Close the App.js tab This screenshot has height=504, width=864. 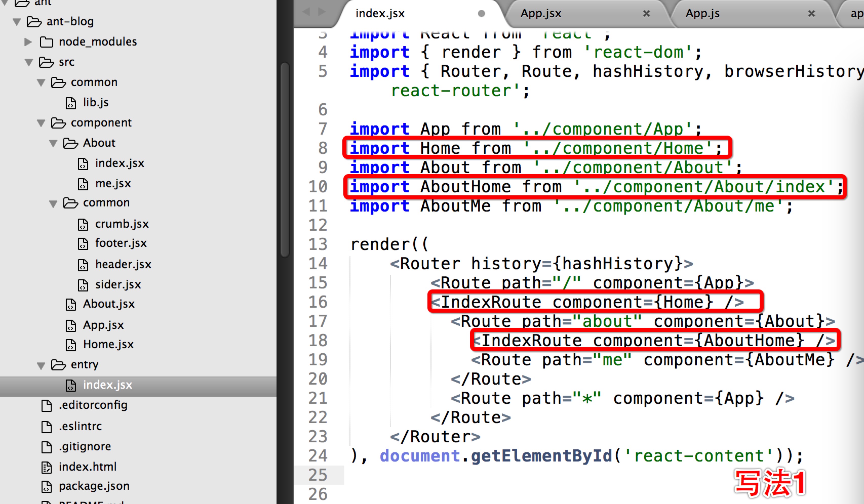[812, 14]
